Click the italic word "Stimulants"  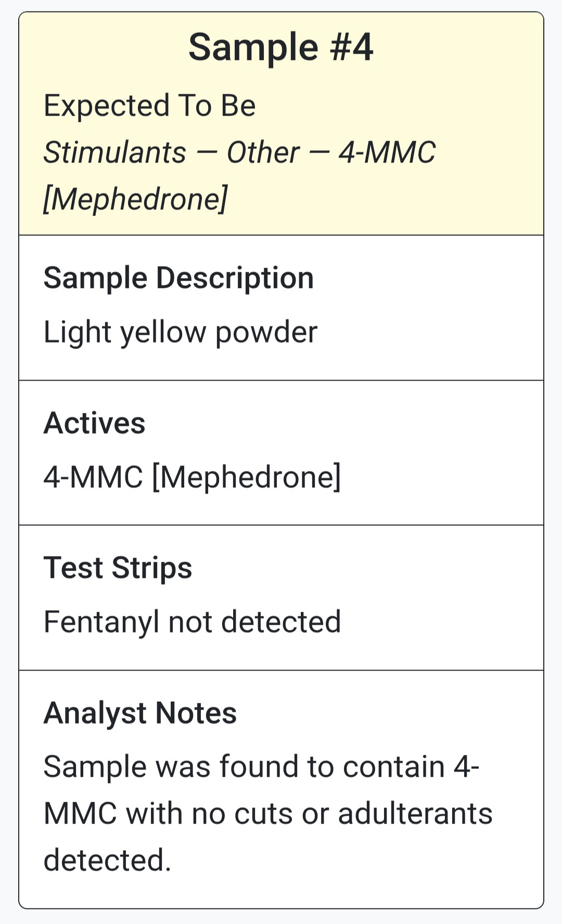[x=114, y=153]
